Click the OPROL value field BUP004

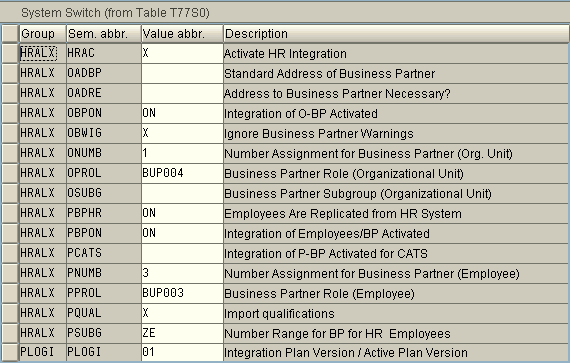[x=182, y=173]
